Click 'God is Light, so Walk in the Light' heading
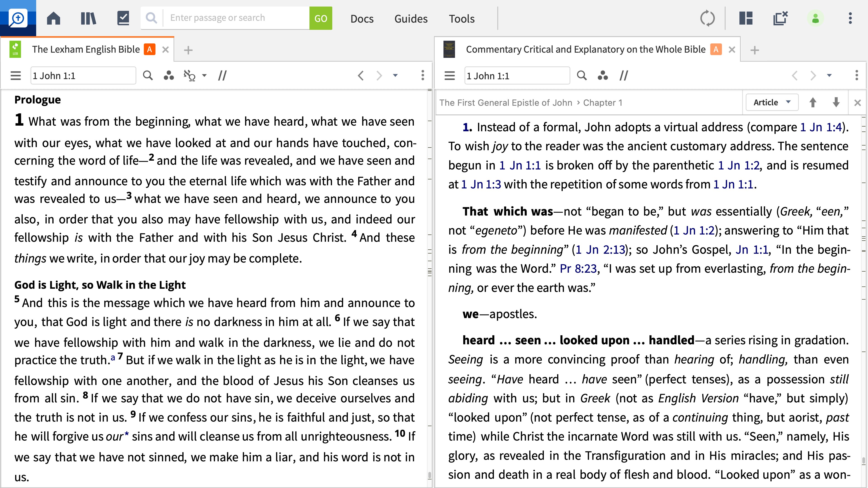Image resolution: width=868 pixels, height=488 pixels. 100,285
